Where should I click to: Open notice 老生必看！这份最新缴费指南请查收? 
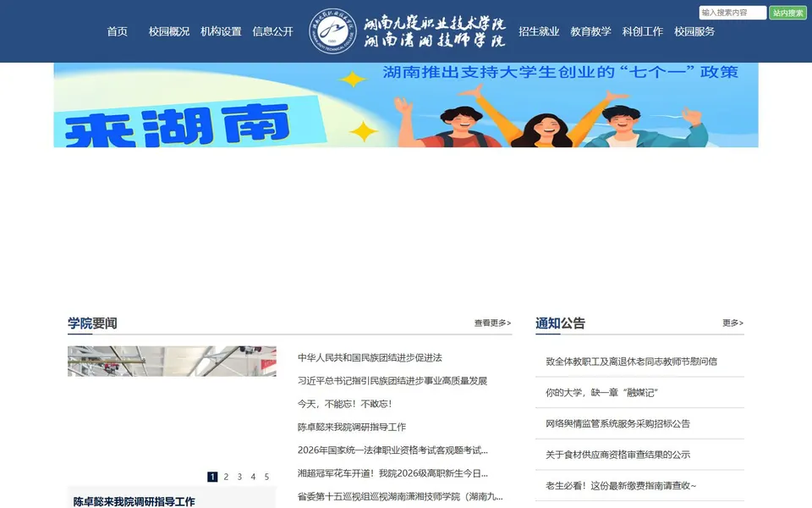pos(621,486)
